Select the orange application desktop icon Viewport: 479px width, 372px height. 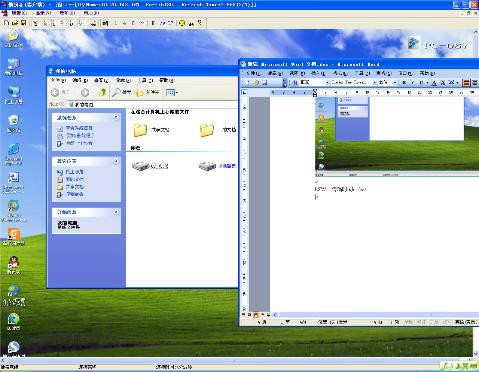tap(13, 237)
